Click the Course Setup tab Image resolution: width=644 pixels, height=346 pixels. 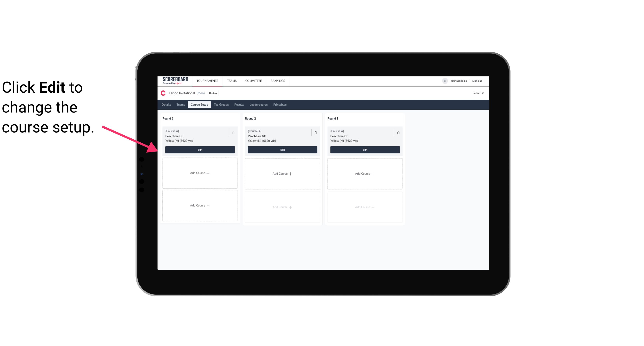coord(199,104)
